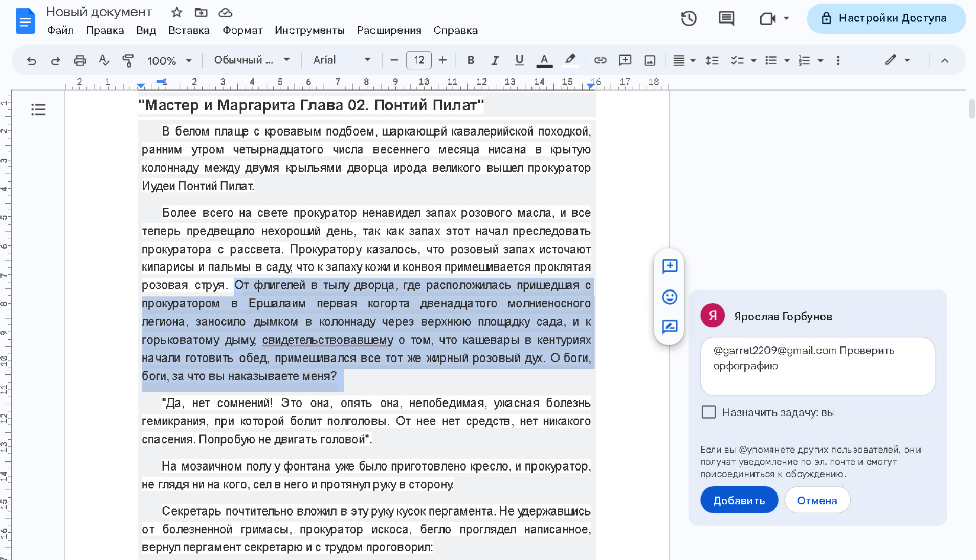
Task: Open the 'Формат' menu
Action: [x=242, y=30]
